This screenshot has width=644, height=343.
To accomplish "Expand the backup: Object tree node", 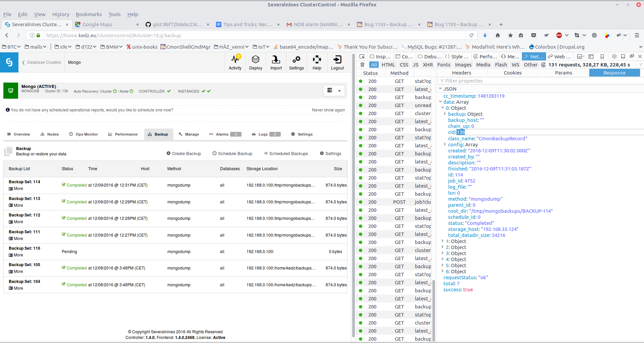I will coord(445,114).
